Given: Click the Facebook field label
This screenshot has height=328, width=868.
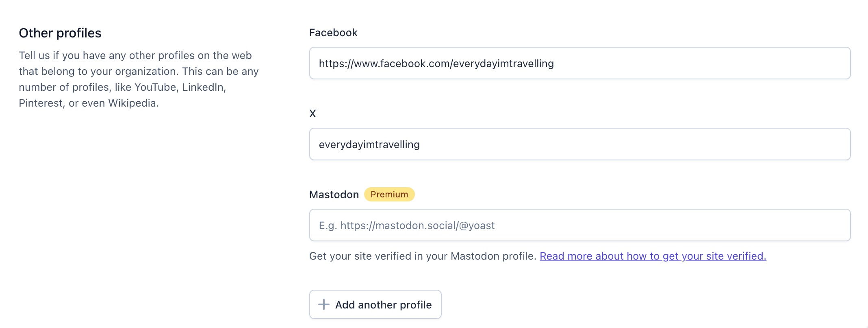Looking at the screenshot, I should pos(333,33).
